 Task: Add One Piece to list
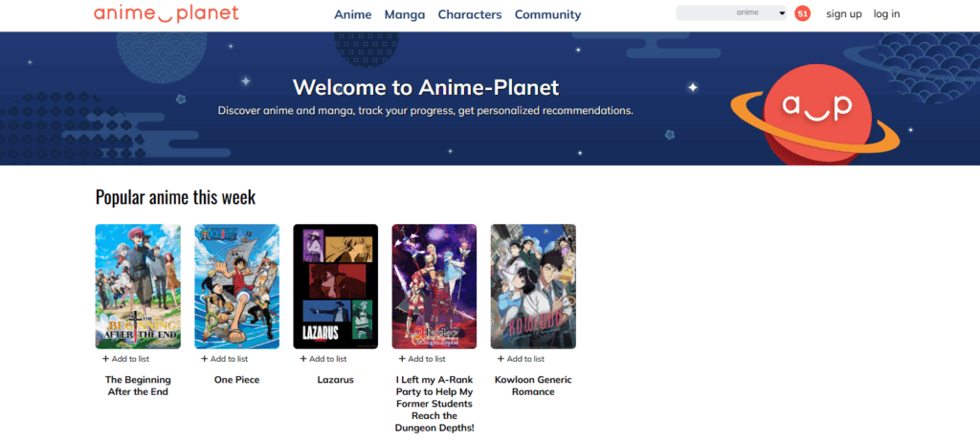223,359
